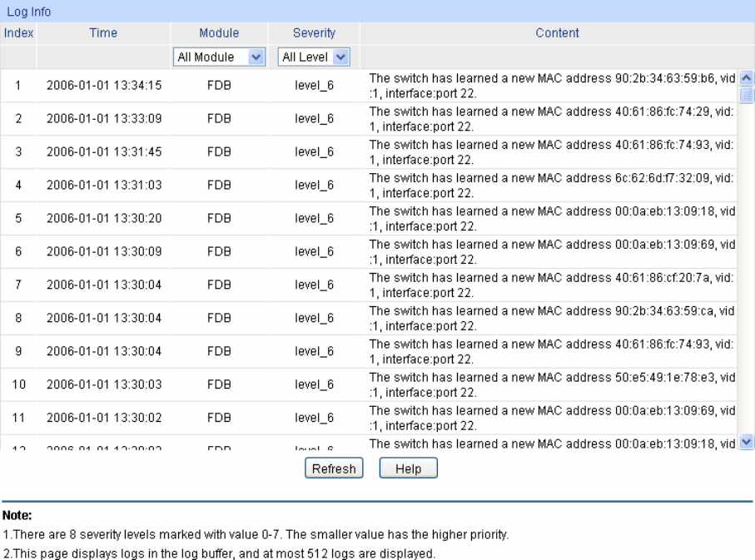
Task: Click FDB module cell in row 5
Action: click(219, 218)
